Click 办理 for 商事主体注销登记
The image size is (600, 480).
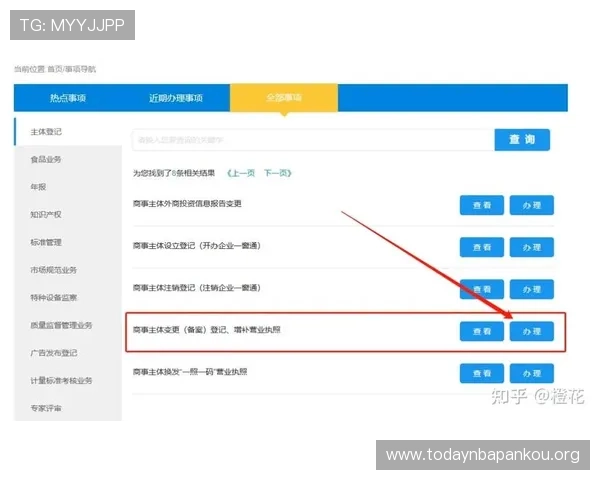point(532,289)
